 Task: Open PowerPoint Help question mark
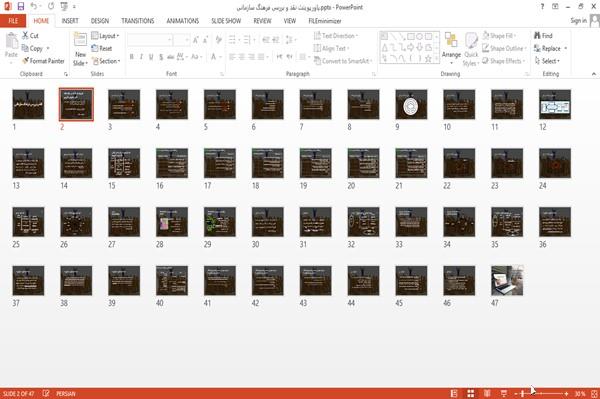542,7
